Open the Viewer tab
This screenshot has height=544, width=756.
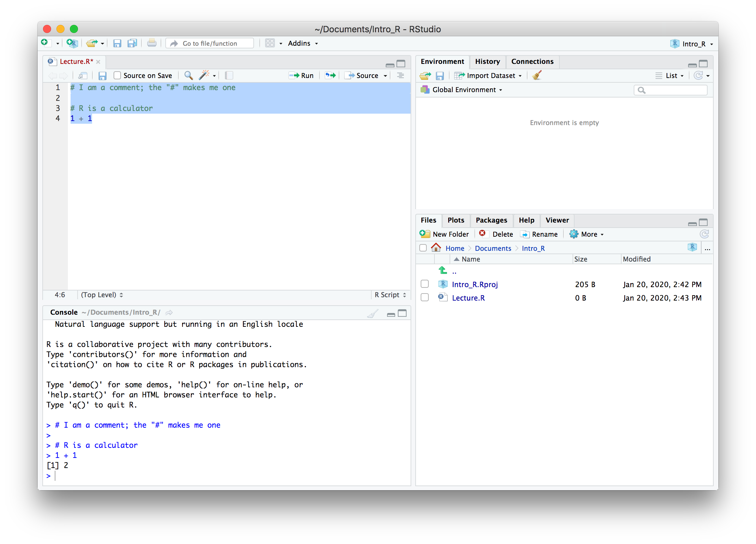(557, 220)
